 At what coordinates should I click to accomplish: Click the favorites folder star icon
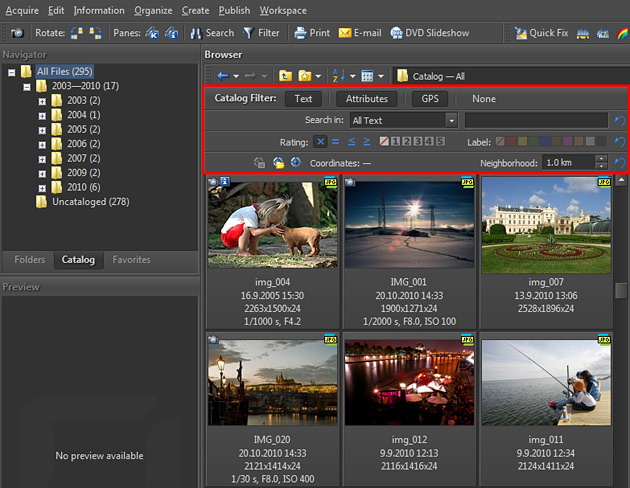click(305, 76)
